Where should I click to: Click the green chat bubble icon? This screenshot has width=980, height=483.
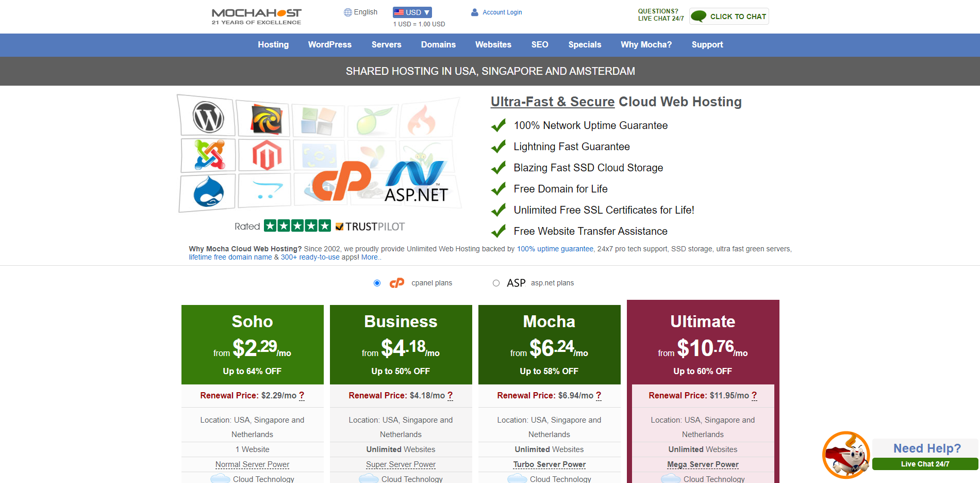tap(699, 17)
